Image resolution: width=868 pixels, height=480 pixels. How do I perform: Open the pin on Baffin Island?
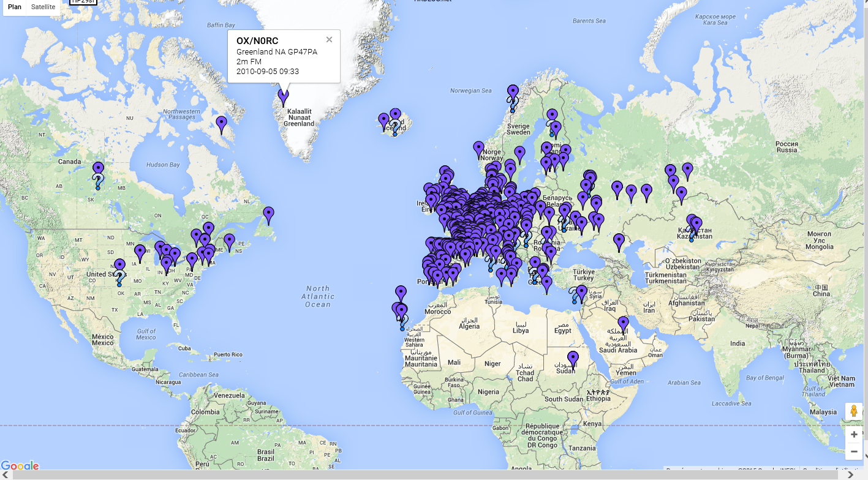(222, 126)
